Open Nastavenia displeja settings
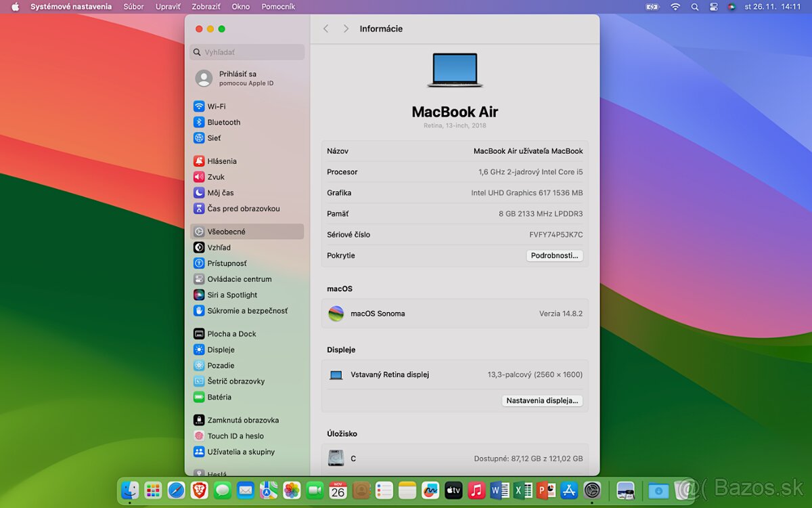Screen dimensions: 812x508 click(x=542, y=400)
